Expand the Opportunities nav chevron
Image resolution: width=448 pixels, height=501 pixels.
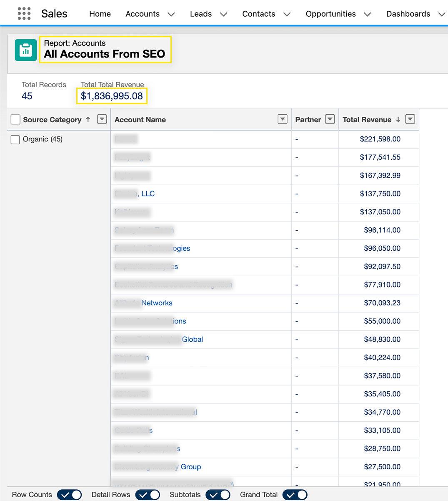tap(367, 14)
